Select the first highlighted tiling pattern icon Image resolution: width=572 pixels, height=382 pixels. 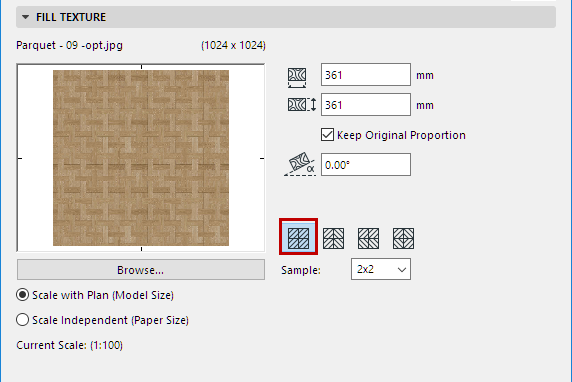(298, 238)
